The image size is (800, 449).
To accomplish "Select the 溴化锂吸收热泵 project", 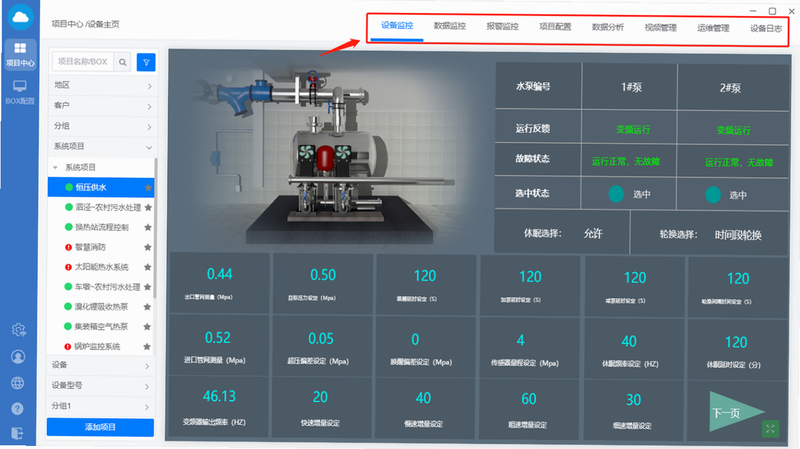I will click(101, 307).
